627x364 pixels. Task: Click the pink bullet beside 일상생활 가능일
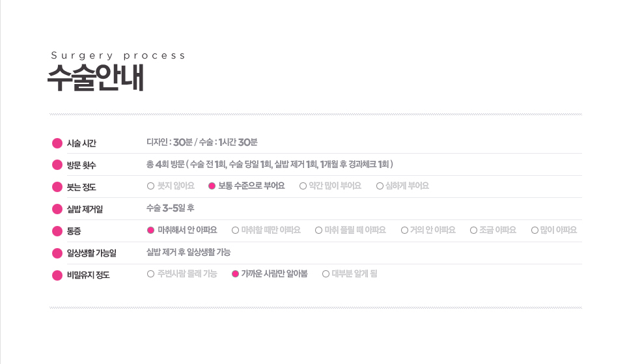57,253
